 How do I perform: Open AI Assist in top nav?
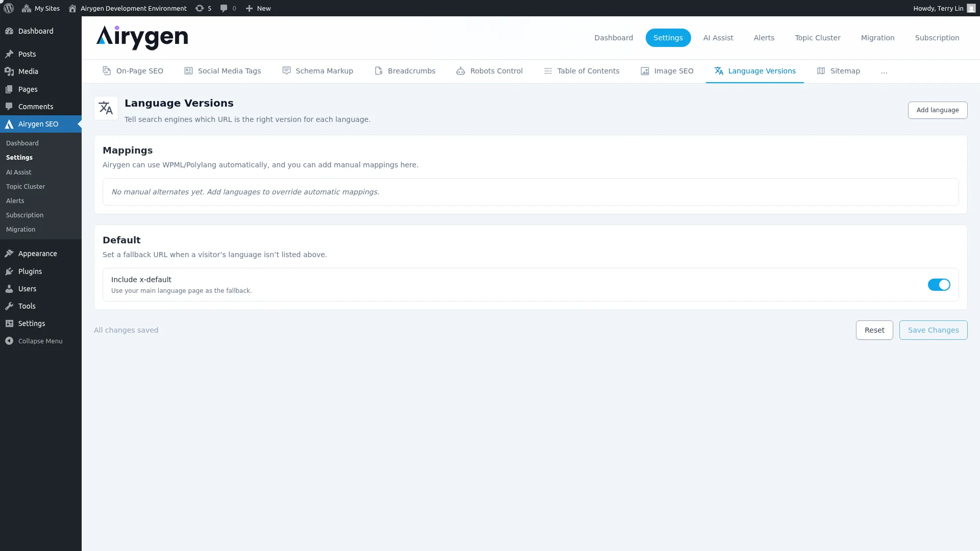coord(718,38)
